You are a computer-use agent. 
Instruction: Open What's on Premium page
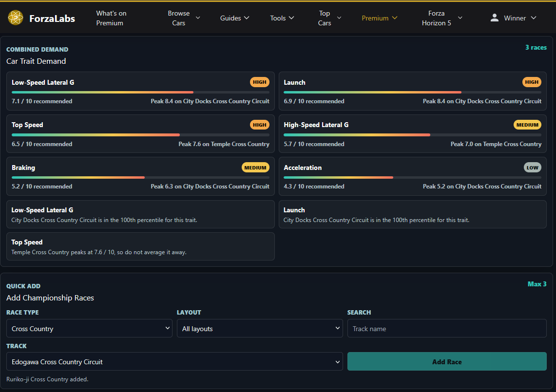point(111,18)
